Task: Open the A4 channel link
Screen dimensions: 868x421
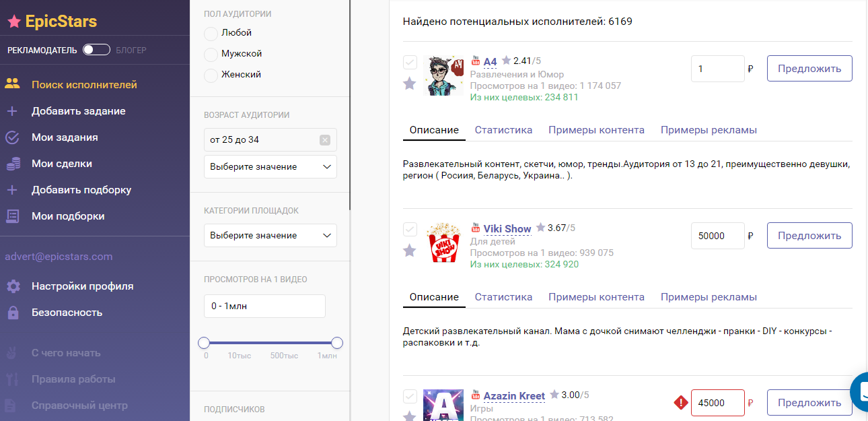Action: coord(490,62)
